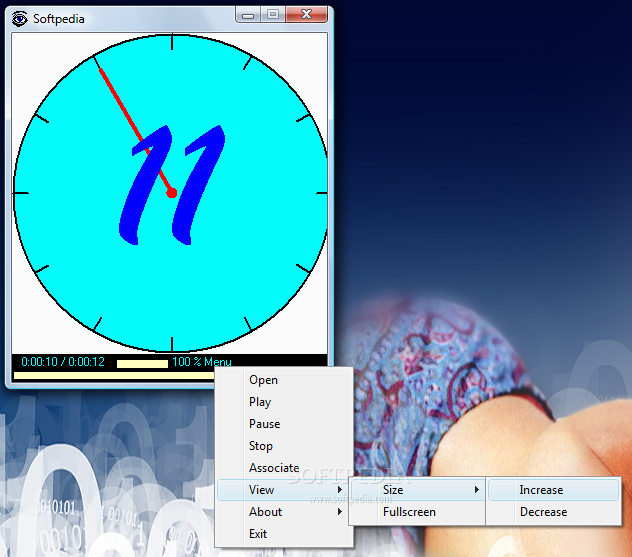Maximize the Softpedia window
The width and height of the screenshot is (632, 557).
273,15
